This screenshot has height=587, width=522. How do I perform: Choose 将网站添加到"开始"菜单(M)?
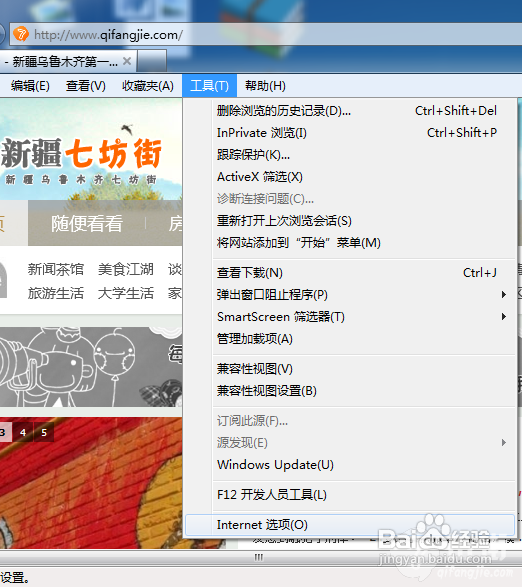(350, 243)
